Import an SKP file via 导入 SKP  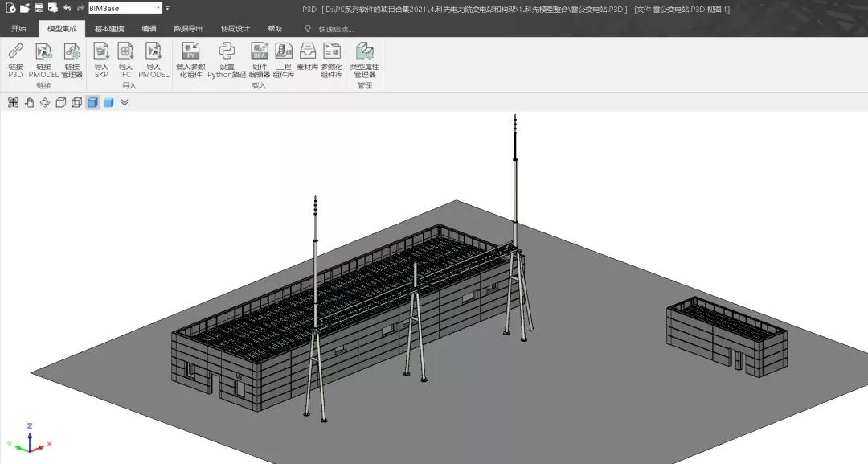point(101,60)
